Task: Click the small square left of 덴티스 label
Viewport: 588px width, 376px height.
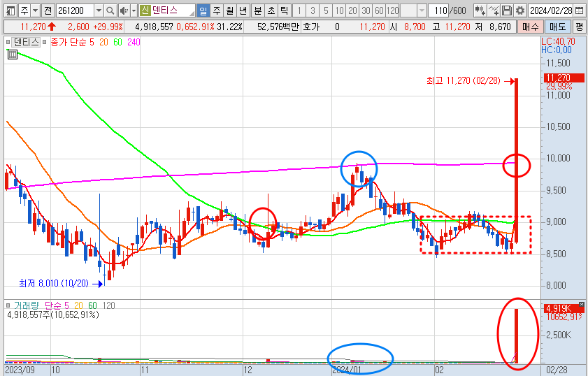Action: pos(8,43)
